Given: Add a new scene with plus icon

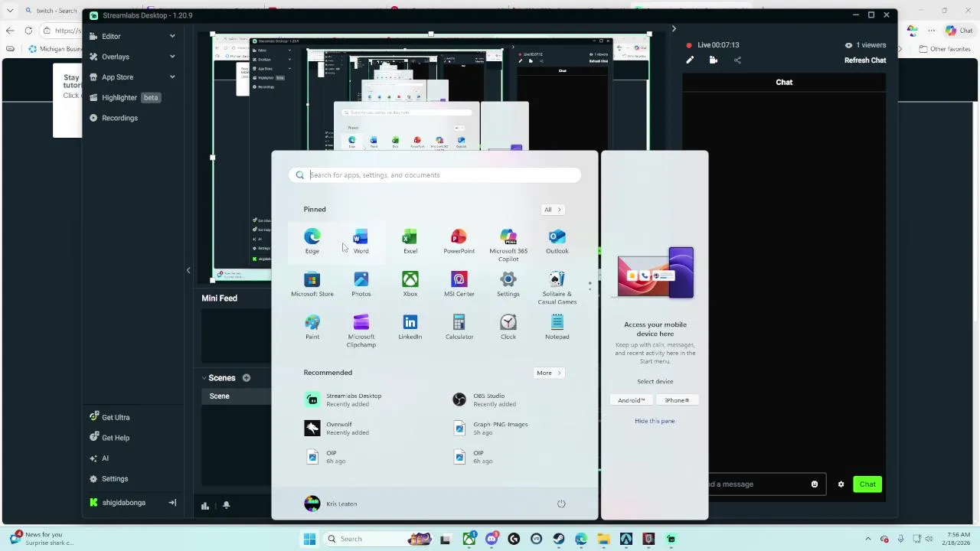Looking at the screenshot, I should (247, 377).
